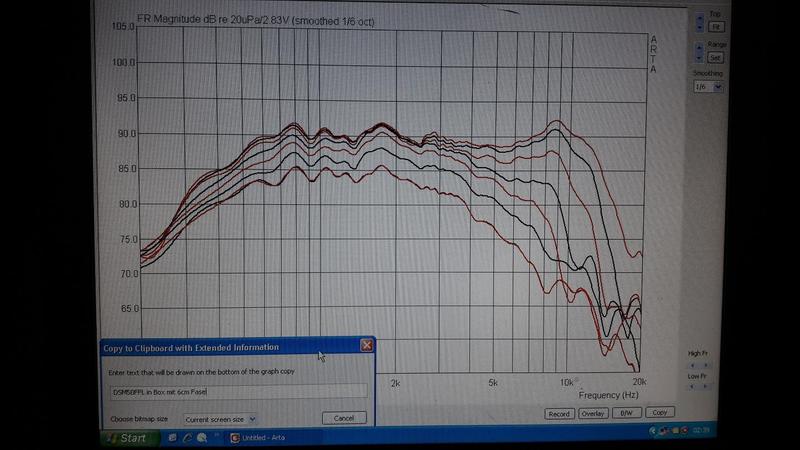
Task: Shift High Fr right arrow
Action: click(706, 365)
